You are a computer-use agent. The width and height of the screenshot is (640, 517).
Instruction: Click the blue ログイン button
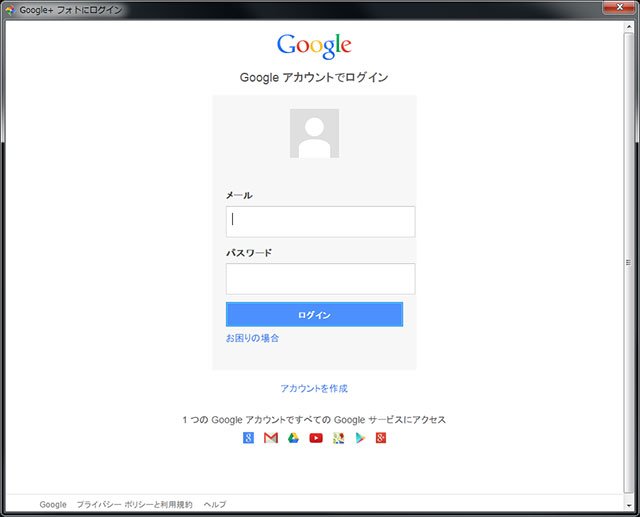tap(314, 315)
